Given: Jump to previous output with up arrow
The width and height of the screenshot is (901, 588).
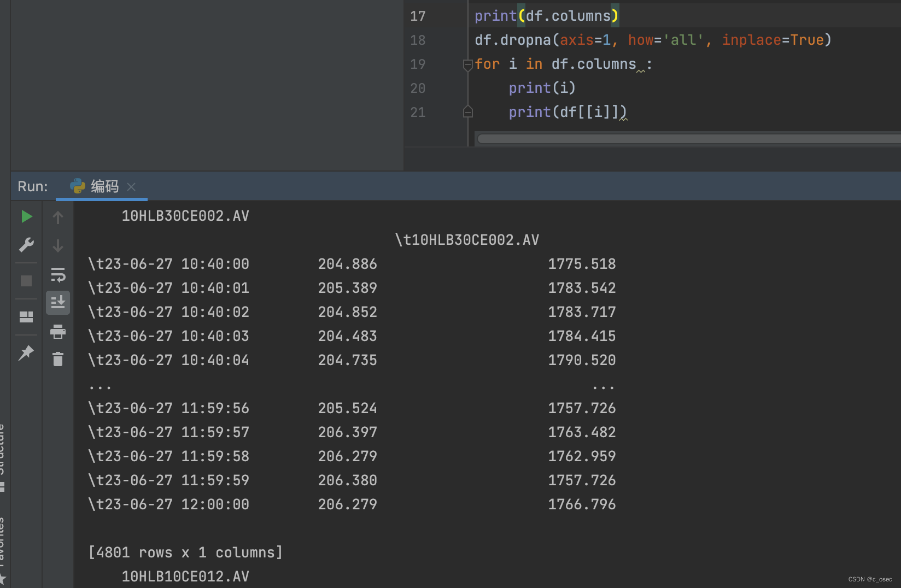Looking at the screenshot, I should click(x=58, y=217).
